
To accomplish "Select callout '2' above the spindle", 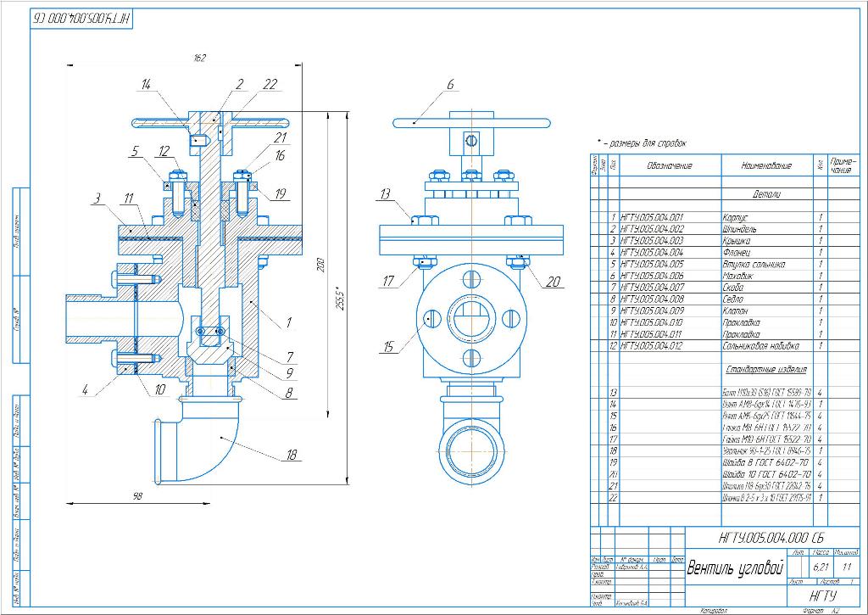I will 239,84.
